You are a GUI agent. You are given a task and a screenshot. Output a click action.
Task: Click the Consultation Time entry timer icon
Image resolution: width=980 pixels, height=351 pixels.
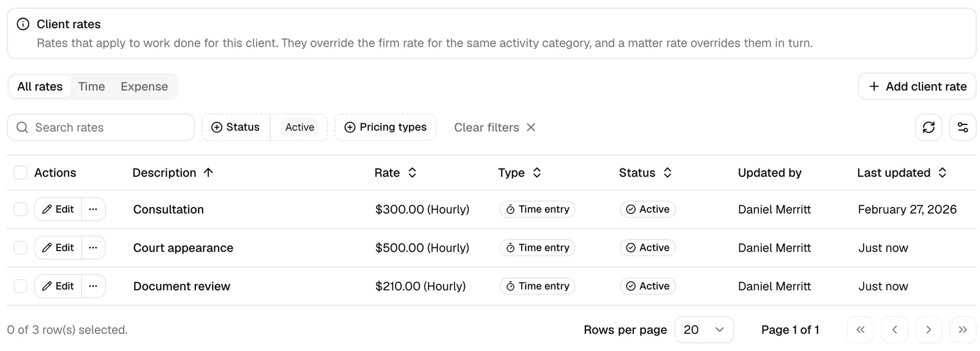click(x=510, y=209)
